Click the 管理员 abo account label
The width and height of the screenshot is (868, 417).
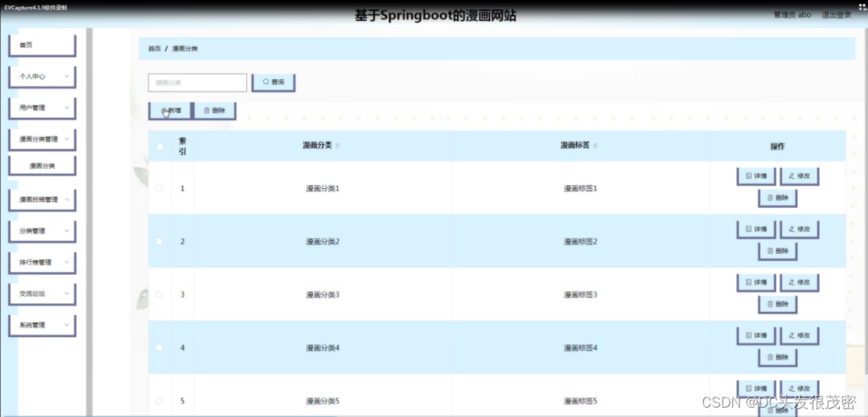point(792,15)
